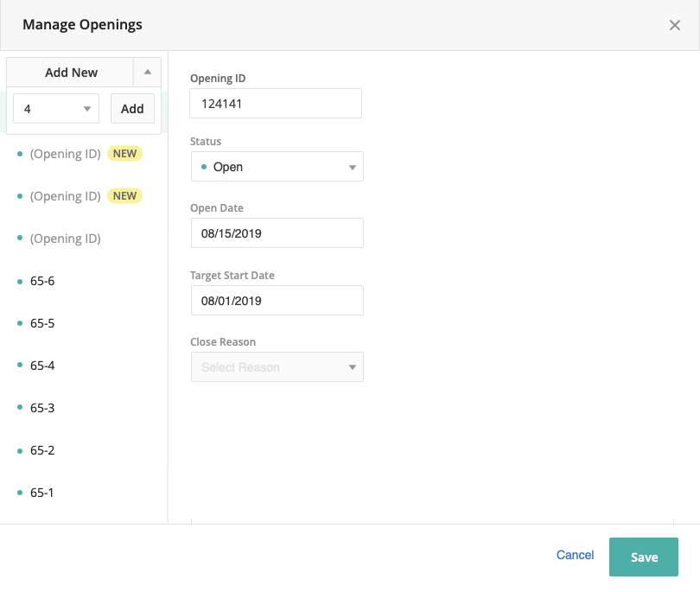Screen dimensions: 700x592
Task: Select opening 65-1 in the list
Action: (41, 493)
